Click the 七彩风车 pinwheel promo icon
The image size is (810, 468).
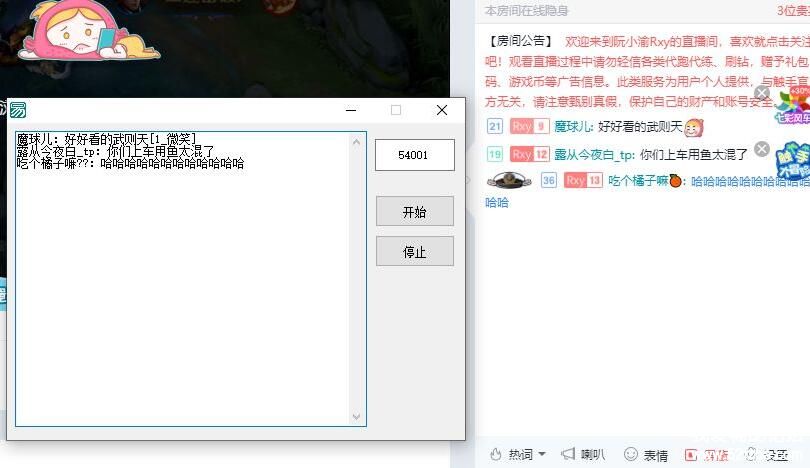793,106
